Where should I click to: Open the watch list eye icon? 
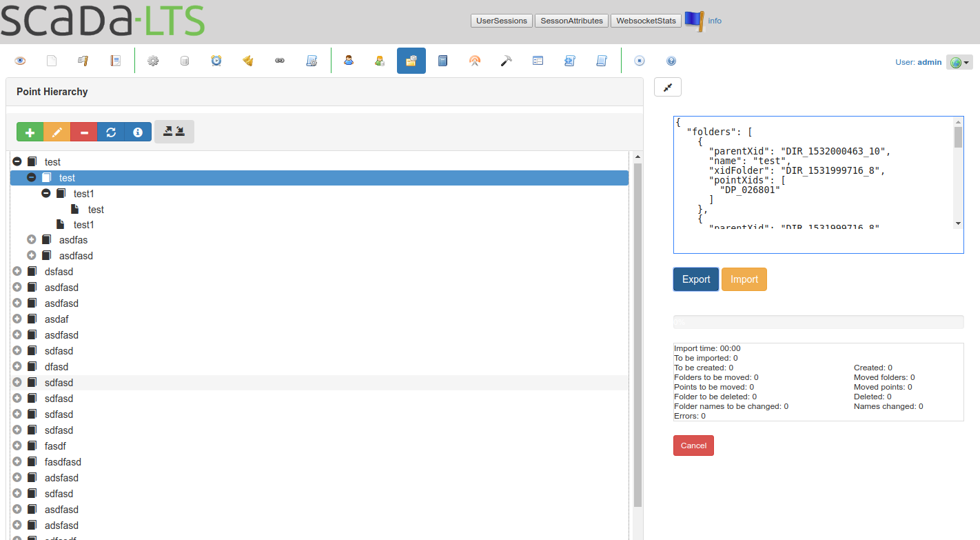click(x=20, y=61)
